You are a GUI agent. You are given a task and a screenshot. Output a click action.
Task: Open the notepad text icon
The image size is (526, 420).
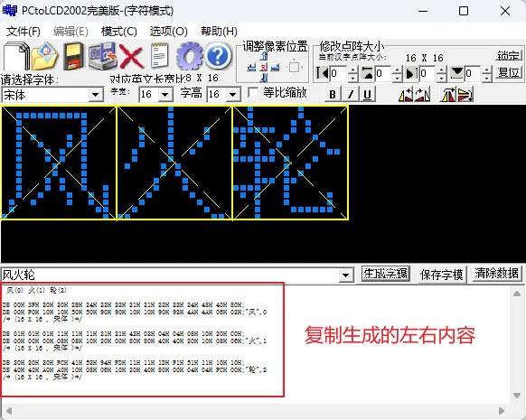point(160,55)
